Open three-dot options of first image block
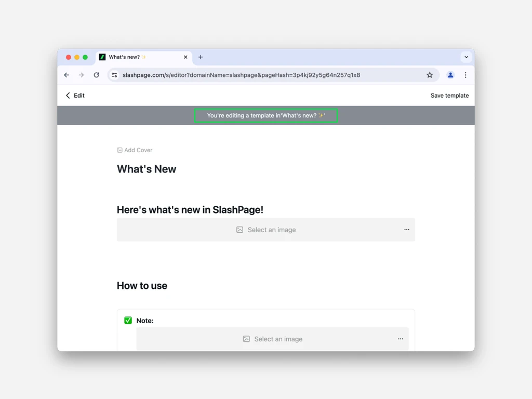The height and width of the screenshot is (399, 532). point(406,230)
